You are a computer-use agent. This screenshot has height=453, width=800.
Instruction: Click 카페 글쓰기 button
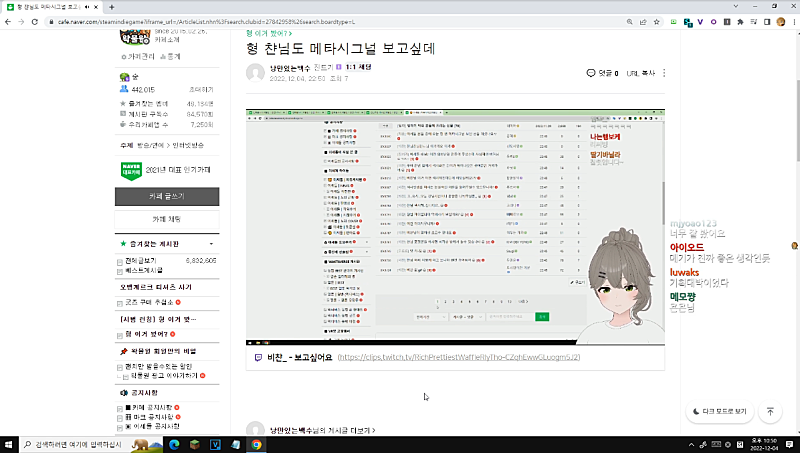(167, 196)
